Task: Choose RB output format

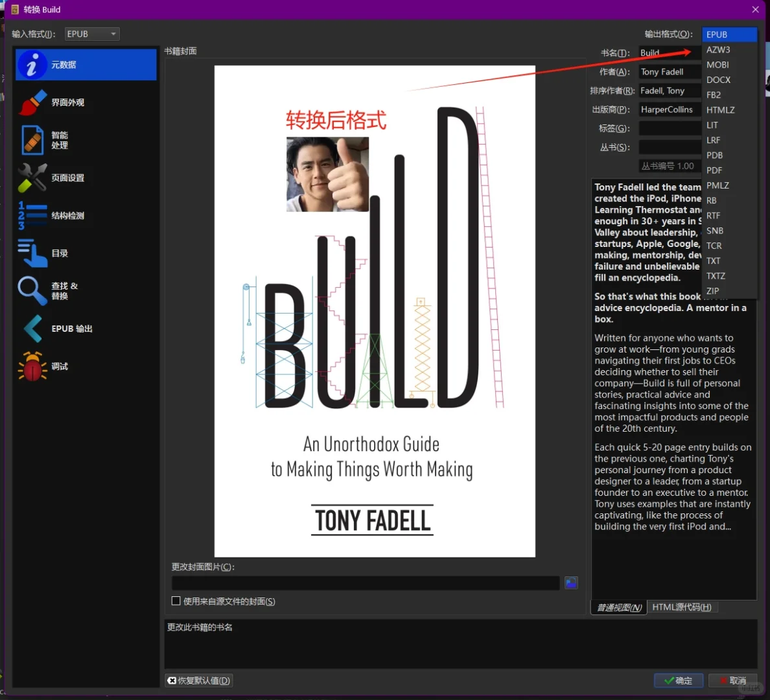Action: [x=729, y=200]
